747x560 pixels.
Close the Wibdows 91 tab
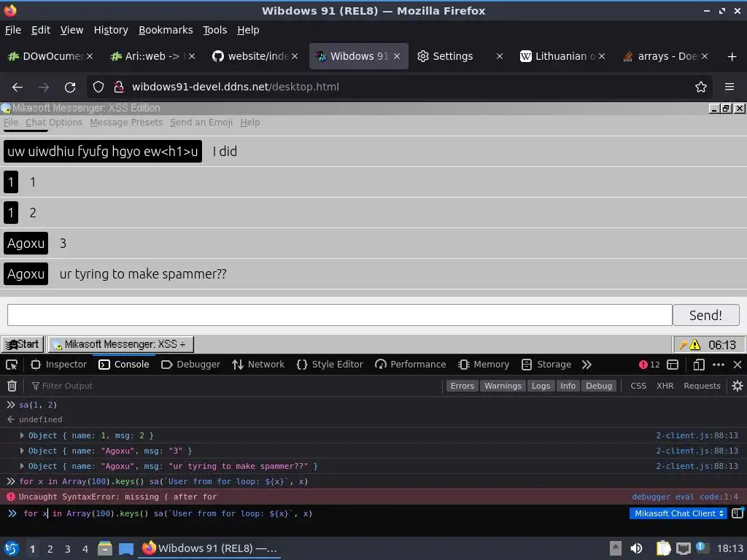(x=396, y=57)
